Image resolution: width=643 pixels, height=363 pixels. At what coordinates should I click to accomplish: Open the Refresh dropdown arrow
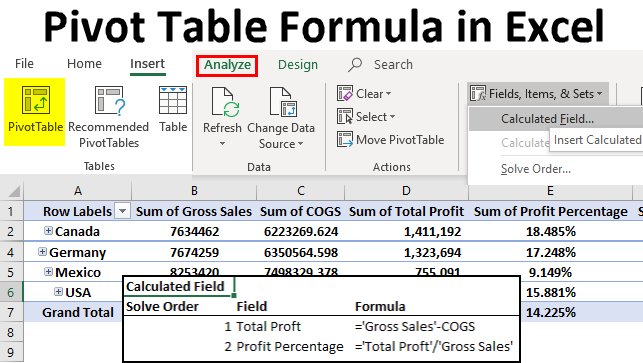(x=222, y=144)
